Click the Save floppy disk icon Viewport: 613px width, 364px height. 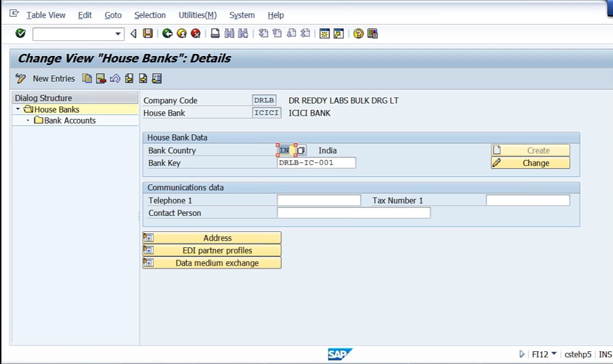tap(148, 34)
